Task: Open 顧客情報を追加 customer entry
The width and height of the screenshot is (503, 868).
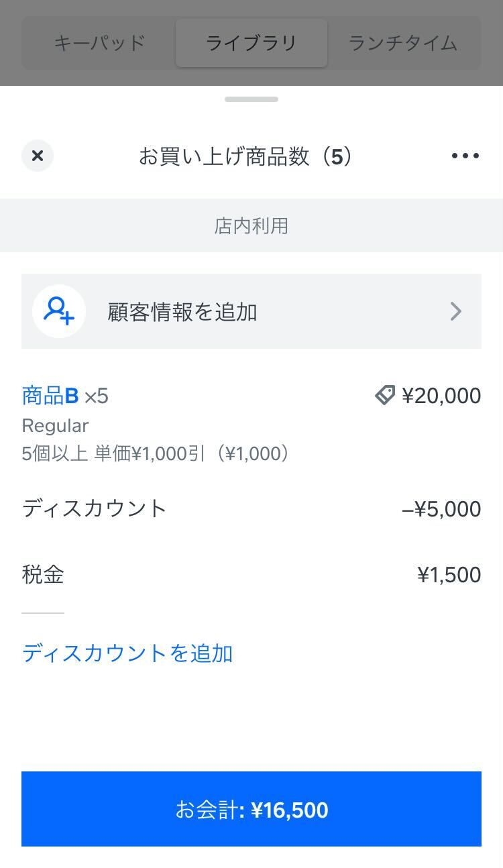Action: pos(182,312)
